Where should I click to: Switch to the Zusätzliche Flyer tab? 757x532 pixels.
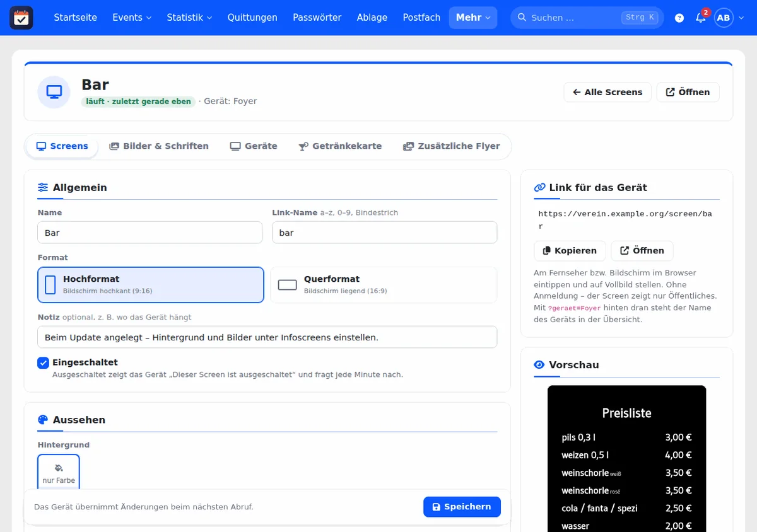point(452,146)
